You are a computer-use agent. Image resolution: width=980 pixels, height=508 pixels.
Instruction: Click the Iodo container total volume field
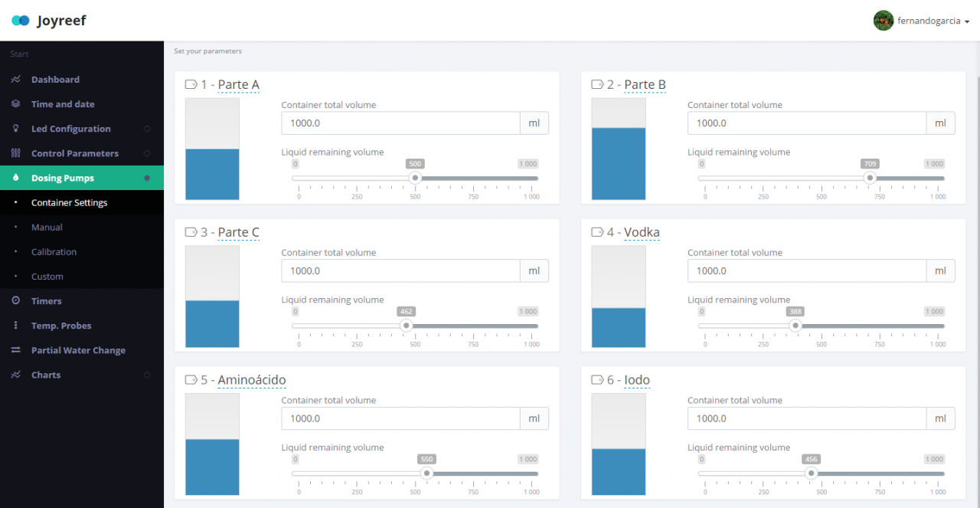806,418
